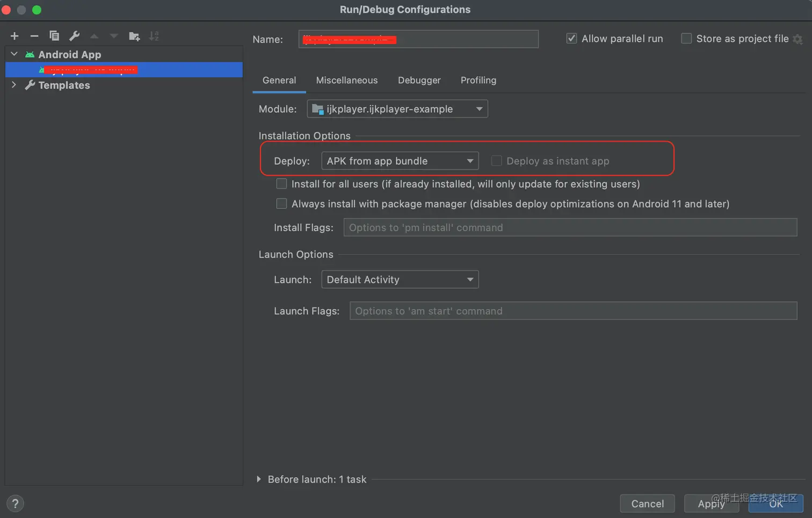Click the Cancel button
This screenshot has height=518, width=812.
click(647, 504)
